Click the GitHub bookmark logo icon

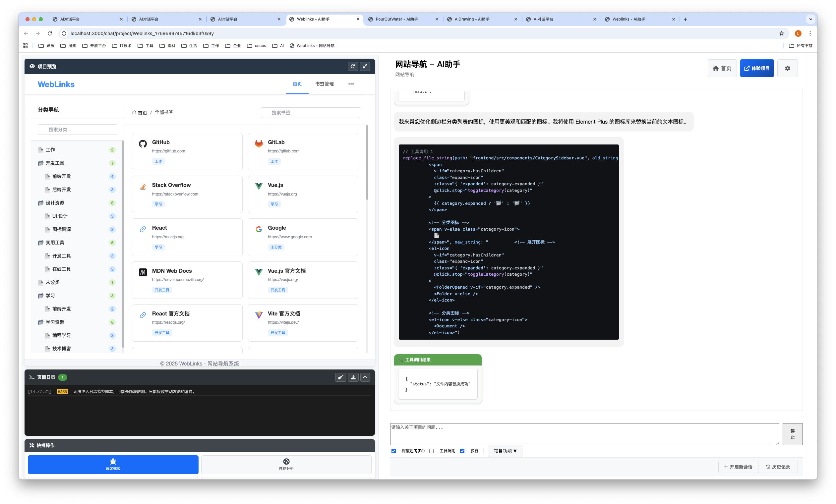click(x=143, y=144)
